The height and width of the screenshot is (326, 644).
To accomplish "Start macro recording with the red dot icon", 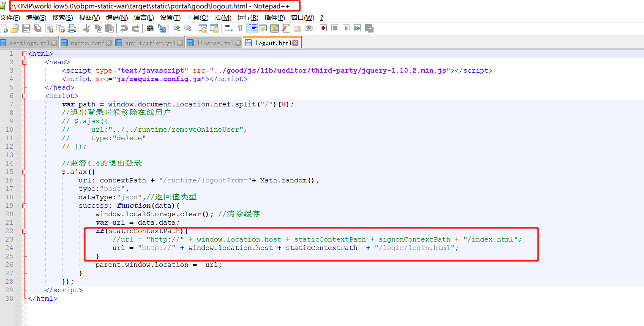I will (323, 28).
